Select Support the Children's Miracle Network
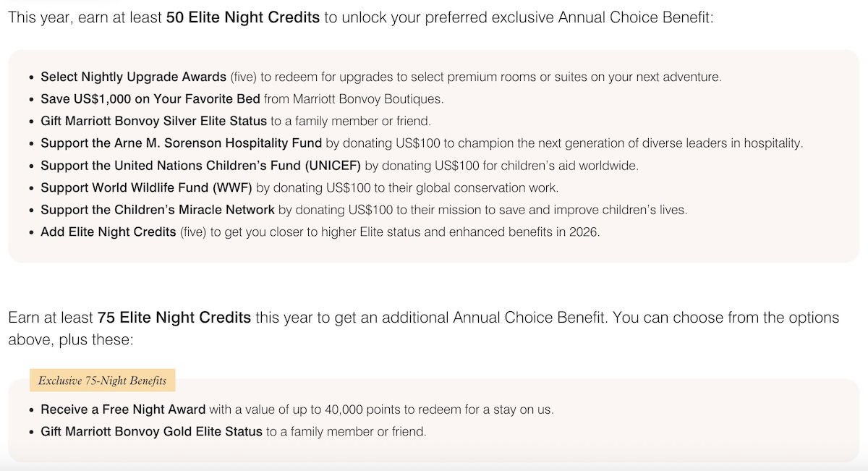Screen dimensions: 868x471 point(158,210)
